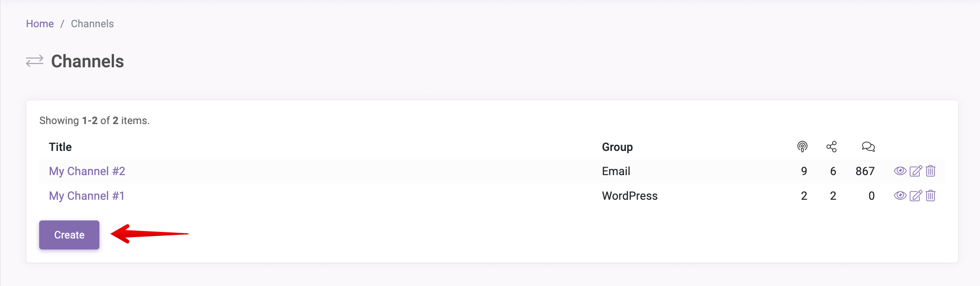Screen dimensions: 980x286
Task: Click the share column header icon
Action: tap(831, 147)
